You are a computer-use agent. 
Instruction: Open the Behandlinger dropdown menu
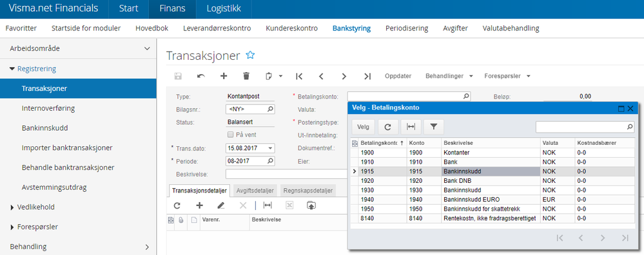coord(449,76)
